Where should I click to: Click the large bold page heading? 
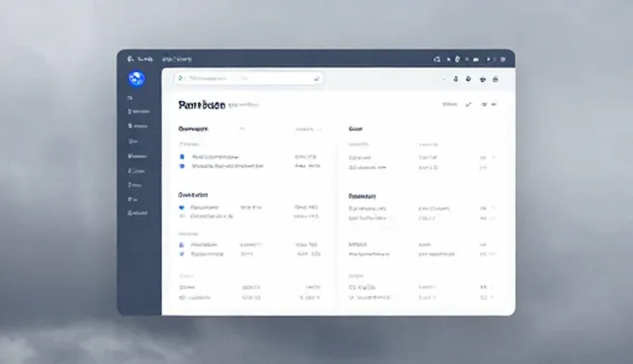[202, 105]
